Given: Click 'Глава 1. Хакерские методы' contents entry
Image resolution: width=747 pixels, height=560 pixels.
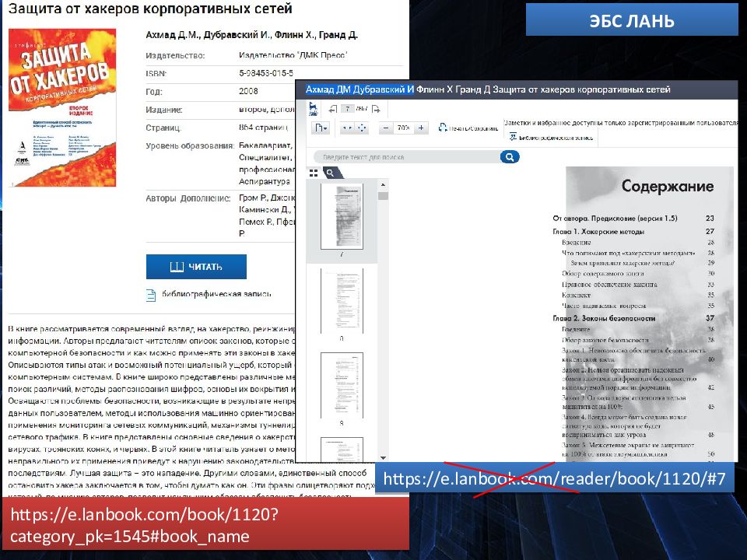Looking at the screenshot, I should (598, 232).
